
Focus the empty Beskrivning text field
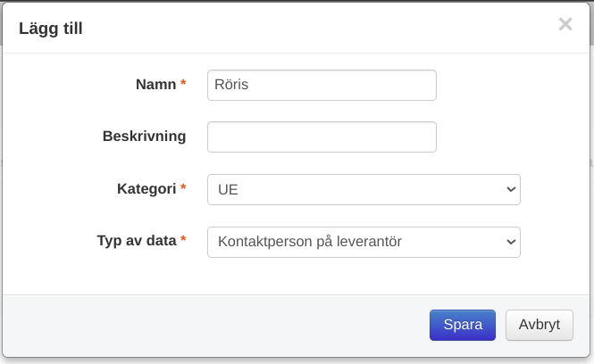(322, 136)
